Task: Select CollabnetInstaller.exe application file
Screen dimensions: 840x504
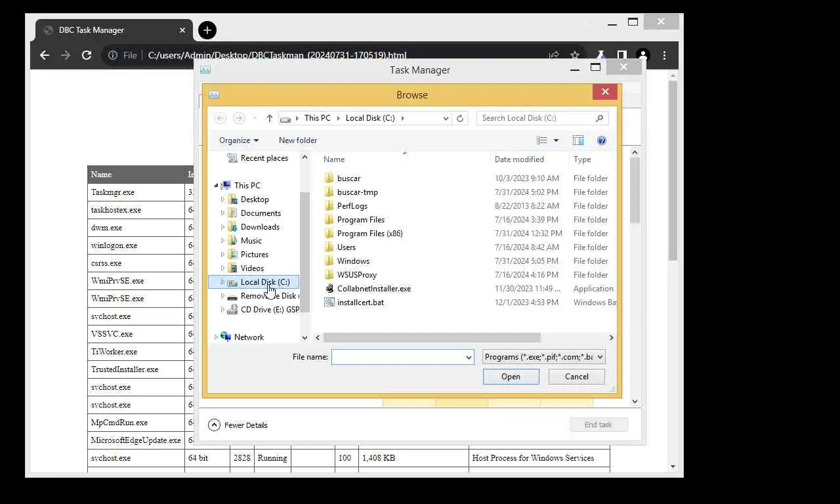Action: pyautogui.click(x=373, y=289)
